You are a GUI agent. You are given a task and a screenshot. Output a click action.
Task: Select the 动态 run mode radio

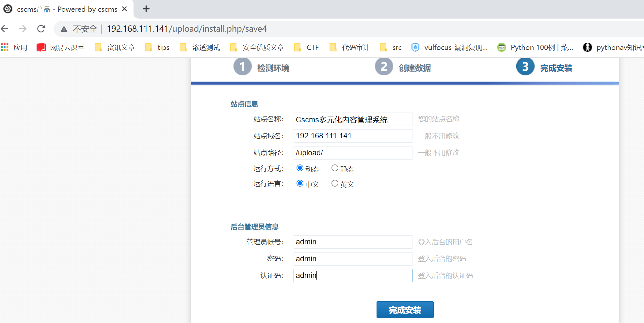[300, 168]
